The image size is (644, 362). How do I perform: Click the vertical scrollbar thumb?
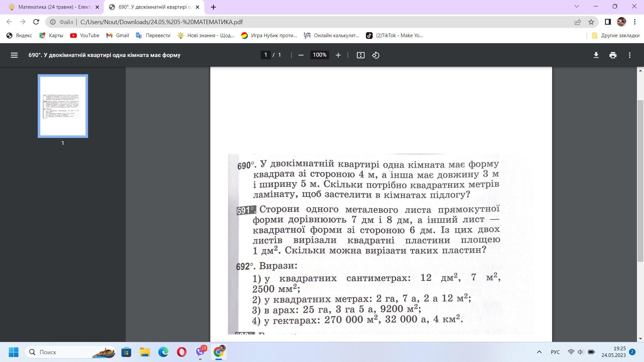pos(640,181)
